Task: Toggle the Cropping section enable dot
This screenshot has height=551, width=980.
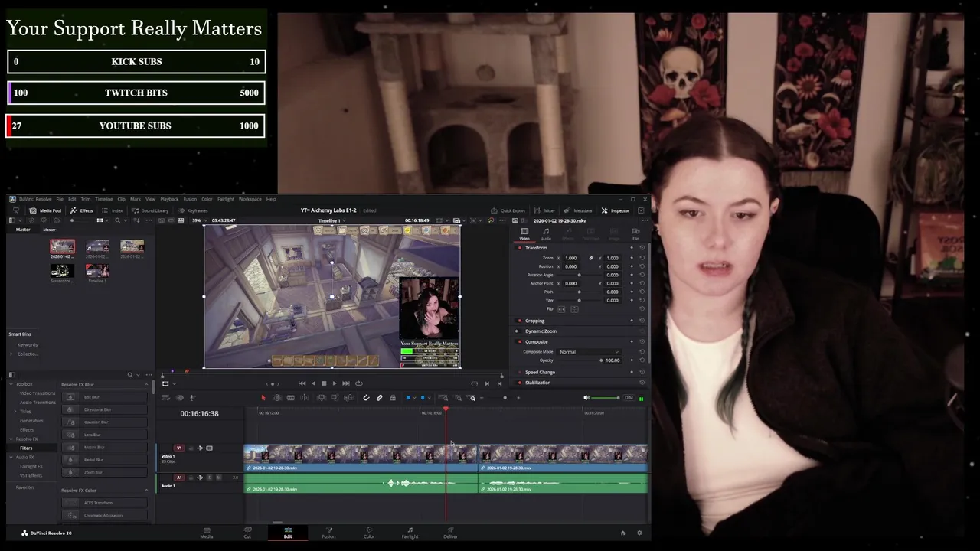Action: [x=520, y=321]
